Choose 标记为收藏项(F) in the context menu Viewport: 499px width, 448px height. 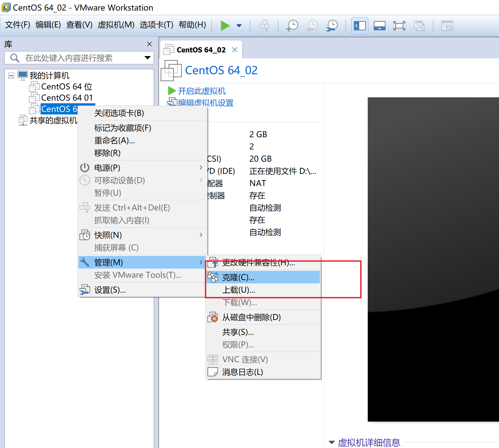pos(143,128)
